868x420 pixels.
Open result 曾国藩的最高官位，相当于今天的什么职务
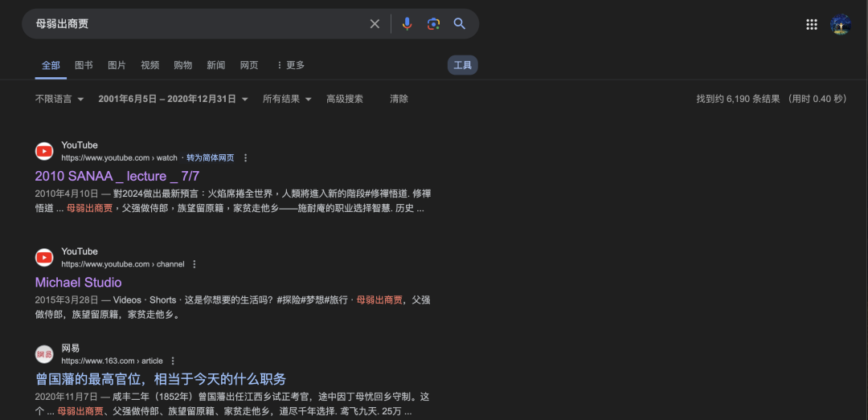(x=161, y=379)
